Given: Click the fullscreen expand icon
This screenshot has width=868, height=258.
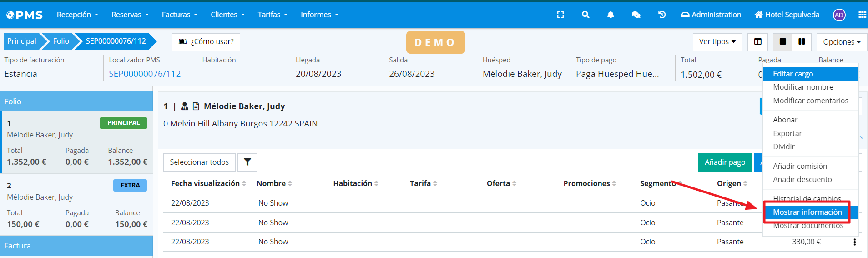Looking at the screenshot, I should coord(560,15).
